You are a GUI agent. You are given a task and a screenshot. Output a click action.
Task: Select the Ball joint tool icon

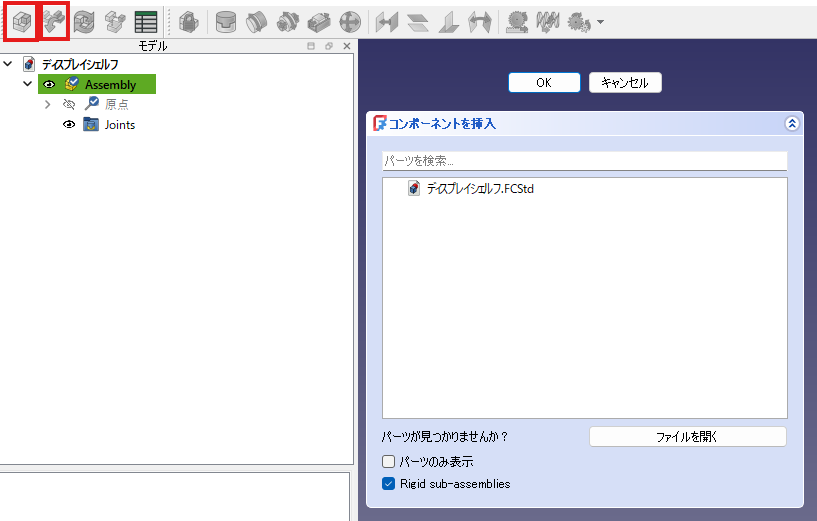[350, 21]
